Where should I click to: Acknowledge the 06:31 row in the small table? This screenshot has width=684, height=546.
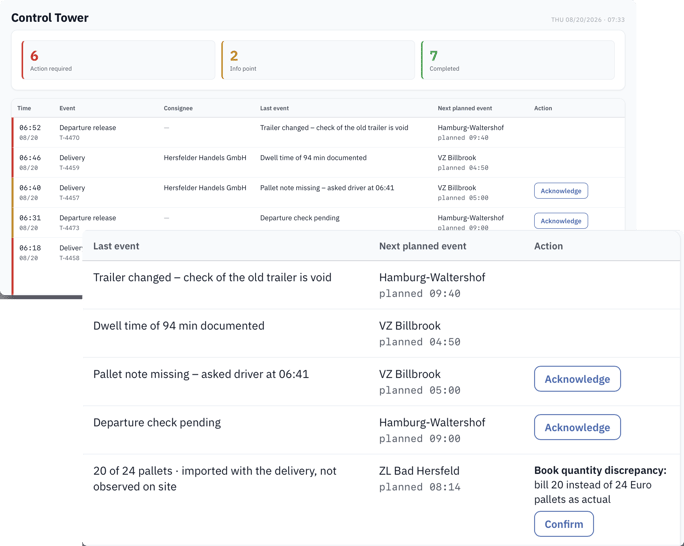pyautogui.click(x=561, y=221)
